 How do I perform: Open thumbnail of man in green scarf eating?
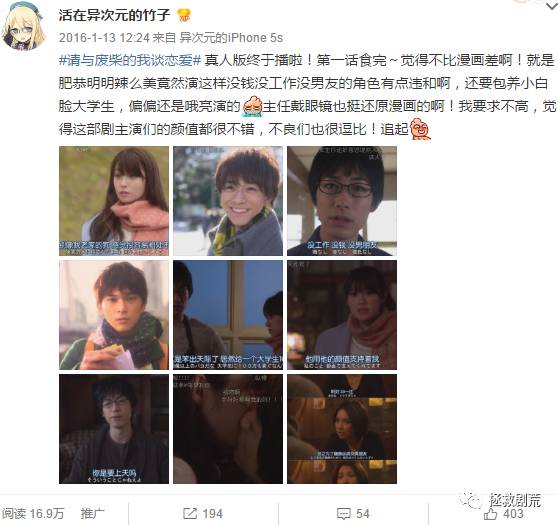click(114, 315)
